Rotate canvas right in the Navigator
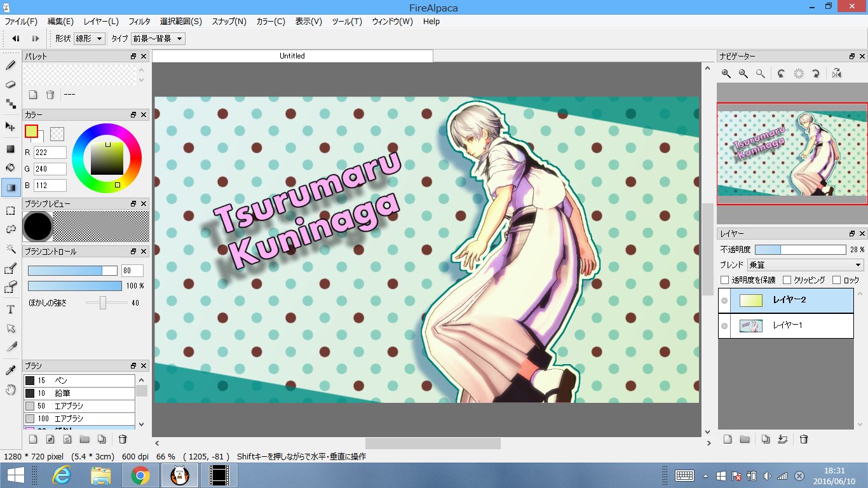868x488 pixels. click(817, 74)
